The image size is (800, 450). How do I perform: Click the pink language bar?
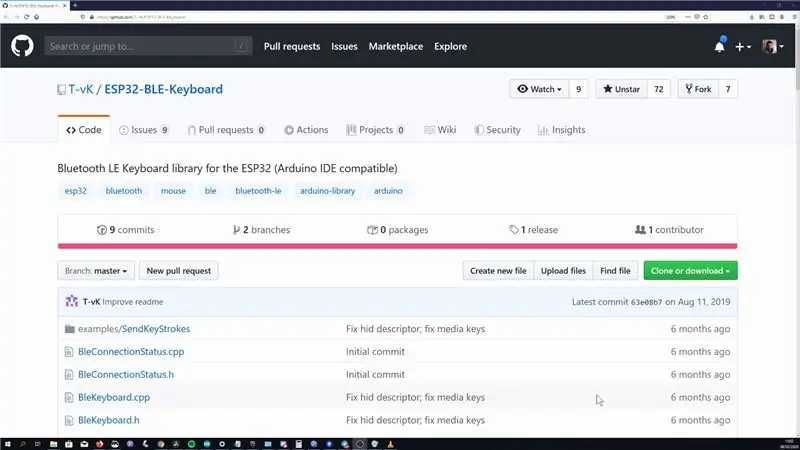(x=397, y=246)
